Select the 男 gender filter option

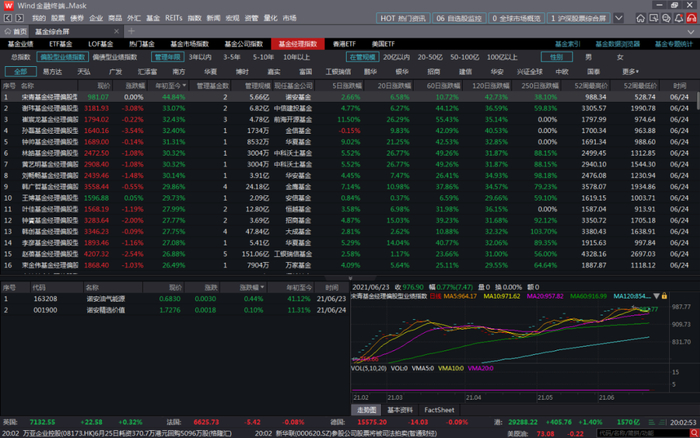click(x=588, y=58)
